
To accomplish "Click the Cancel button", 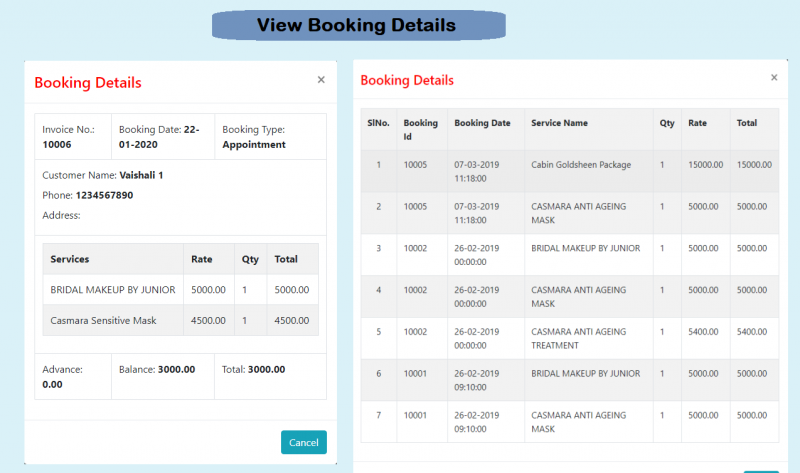I will coord(303,442).
